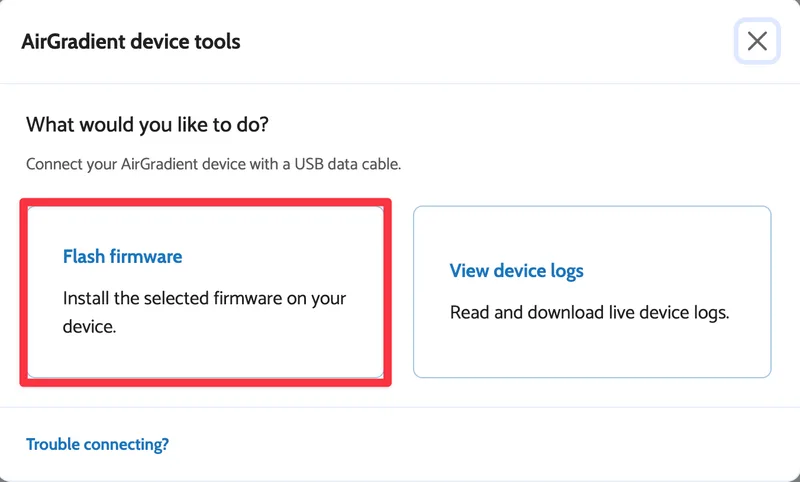Open the View device logs card
Screen dimensions: 800x482
click(x=592, y=292)
